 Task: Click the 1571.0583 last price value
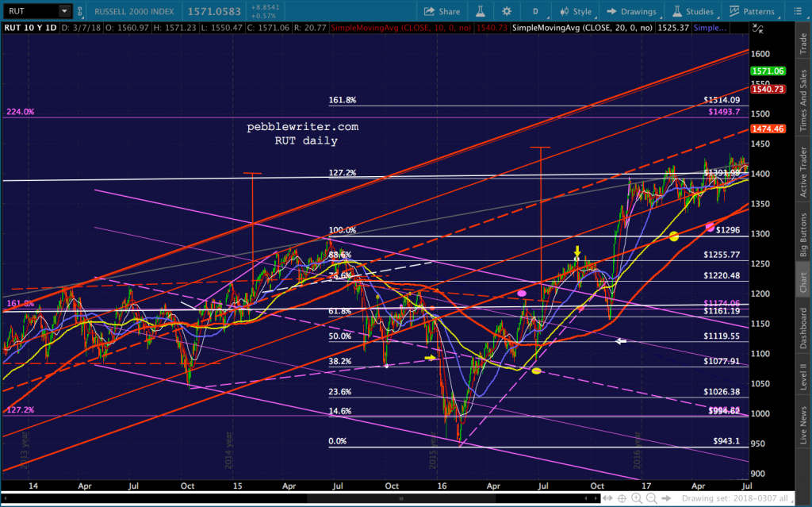pyautogui.click(x=214, y=11)
